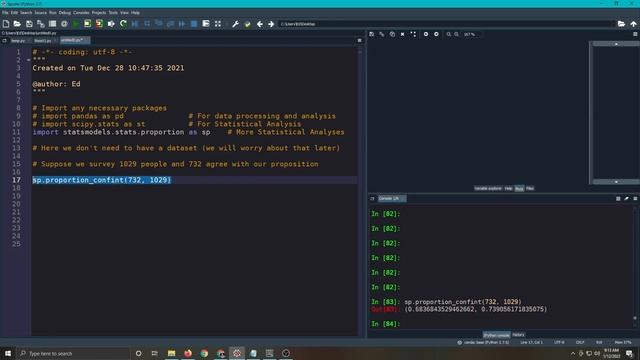Clear console using the pencil icon
Screen dimensions: 640x360
click(627, 198)
